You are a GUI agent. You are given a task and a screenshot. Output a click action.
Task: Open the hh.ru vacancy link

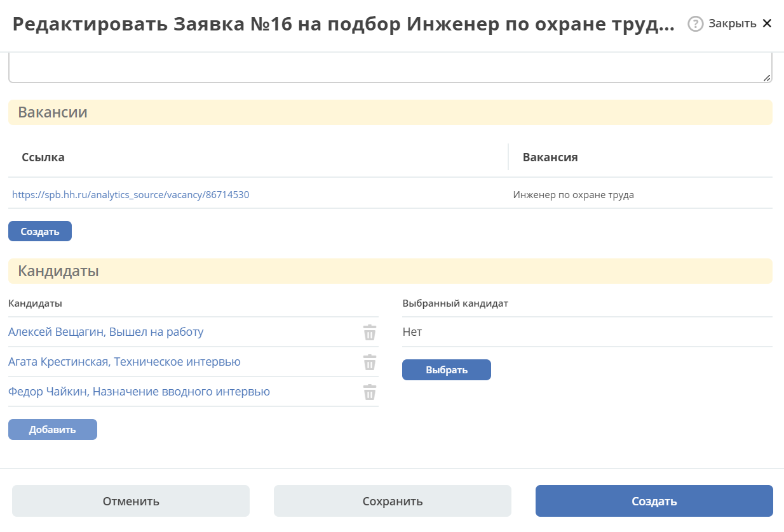coord(130,195)
